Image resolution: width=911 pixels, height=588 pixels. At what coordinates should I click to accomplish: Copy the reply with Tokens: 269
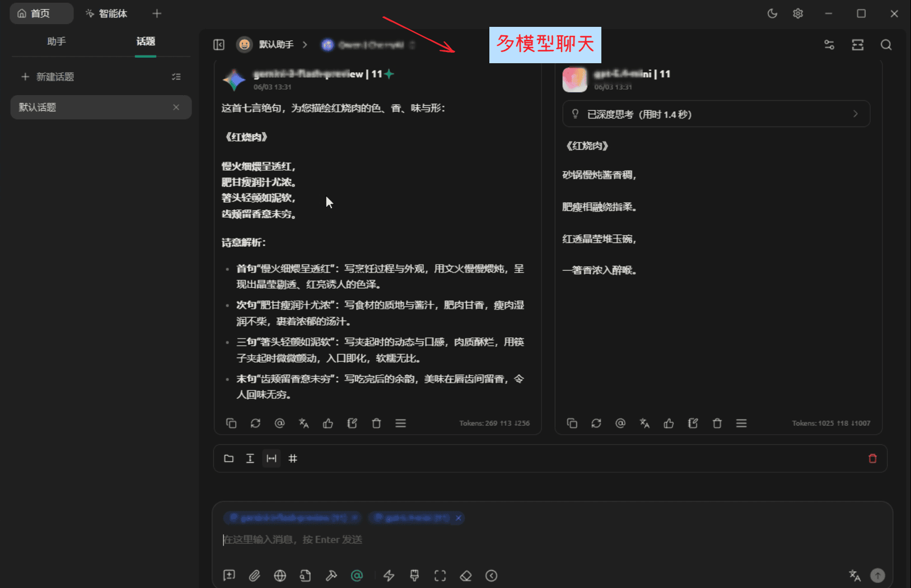point(231,424)
